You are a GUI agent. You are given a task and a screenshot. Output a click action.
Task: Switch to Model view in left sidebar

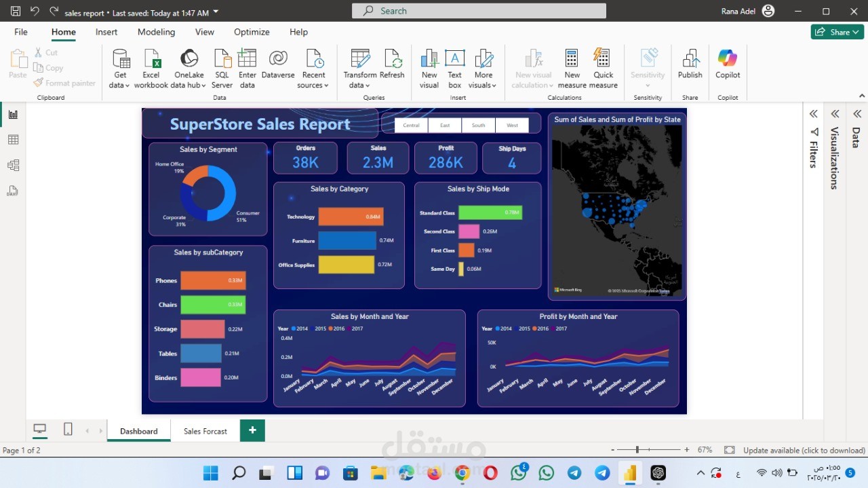[13, 165]
